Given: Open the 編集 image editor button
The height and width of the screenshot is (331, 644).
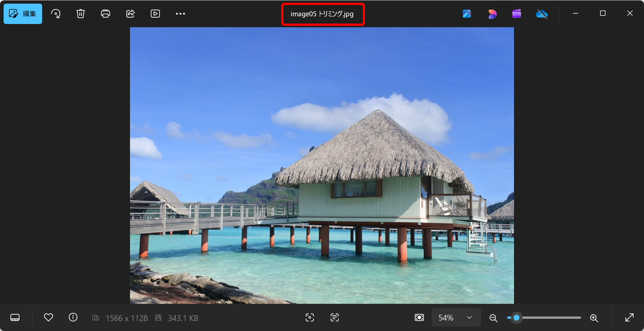Looking at the screenshot, I should 23,14.
